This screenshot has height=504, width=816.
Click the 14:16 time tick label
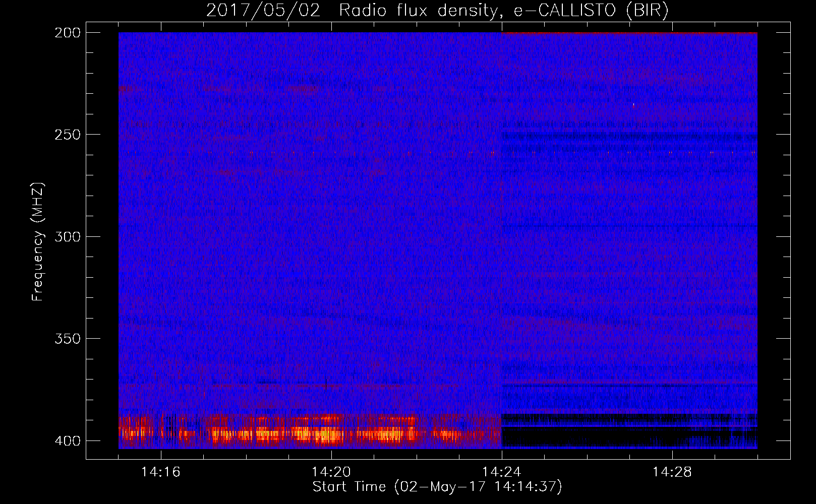161,472
